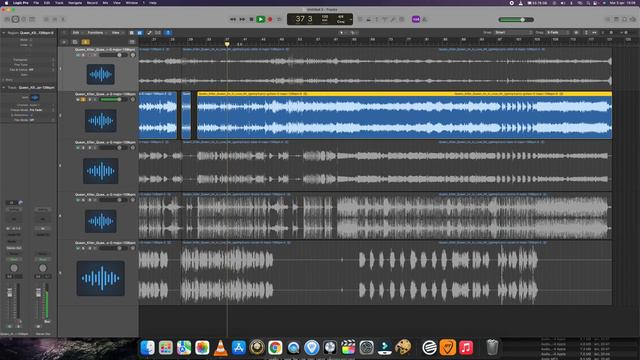
Task: Open the Logic Pro menu in the menu bar
Action: point(20,2)
